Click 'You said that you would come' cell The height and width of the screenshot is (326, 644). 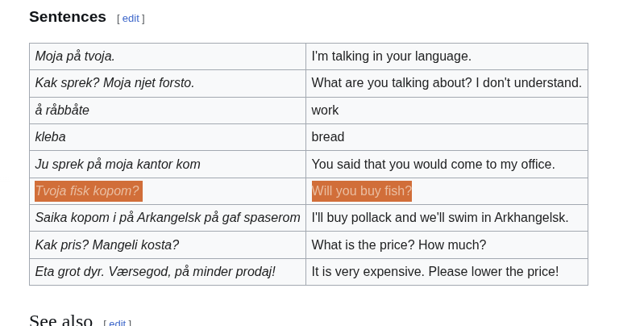(433, 165)
